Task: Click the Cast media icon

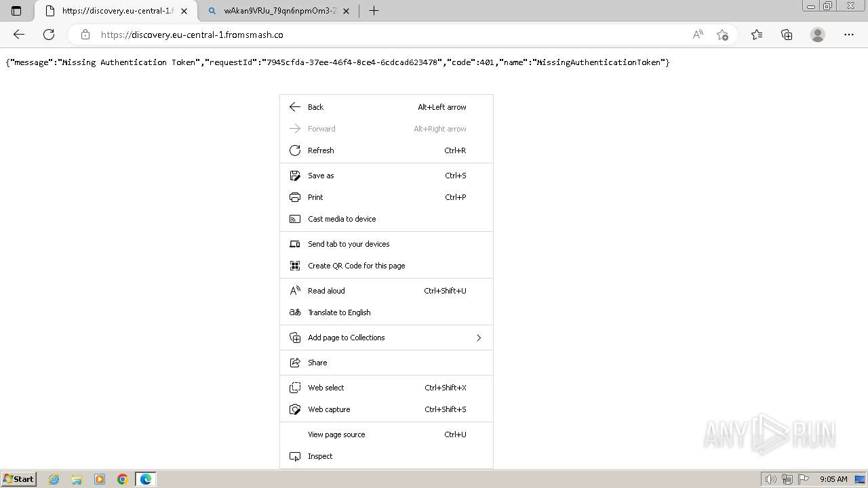Action: (295, 219)
